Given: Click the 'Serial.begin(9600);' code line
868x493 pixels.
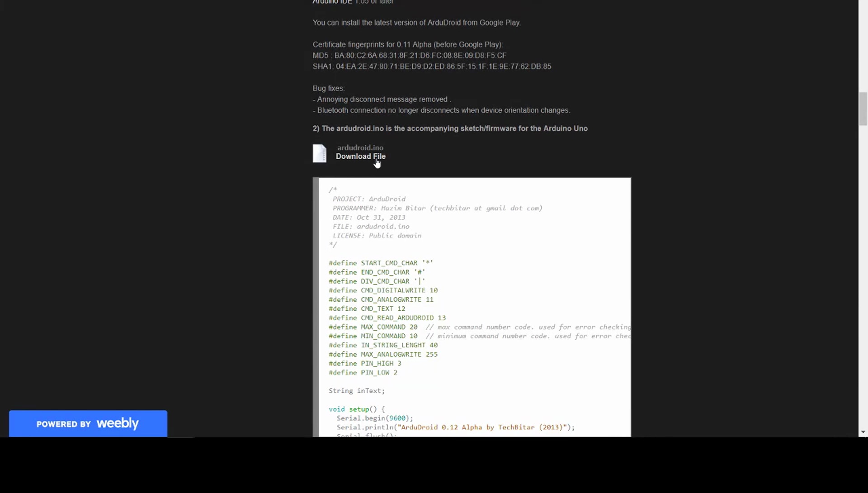Looking at the screenshot, I should pos(375,418).
